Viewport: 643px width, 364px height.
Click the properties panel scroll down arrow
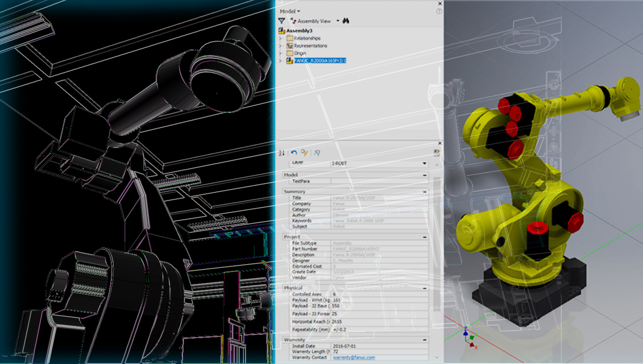pyautogui.click(x=437, y=358)
